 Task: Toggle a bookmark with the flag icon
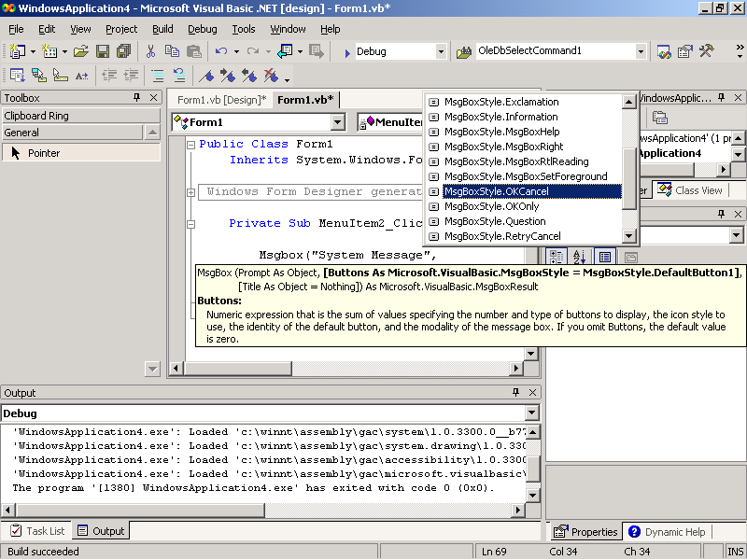(x=206, y=76)
